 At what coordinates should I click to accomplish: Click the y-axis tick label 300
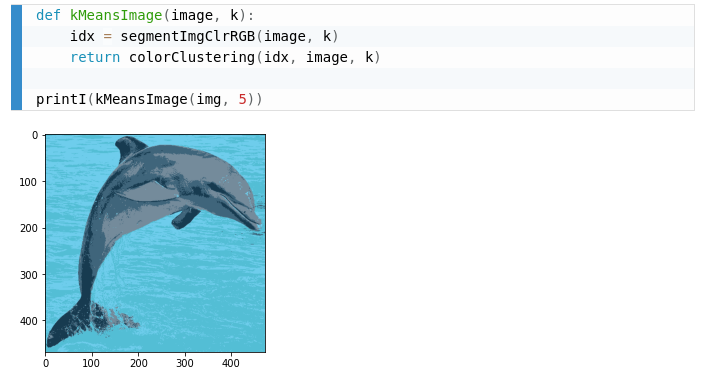pos(28,275)
